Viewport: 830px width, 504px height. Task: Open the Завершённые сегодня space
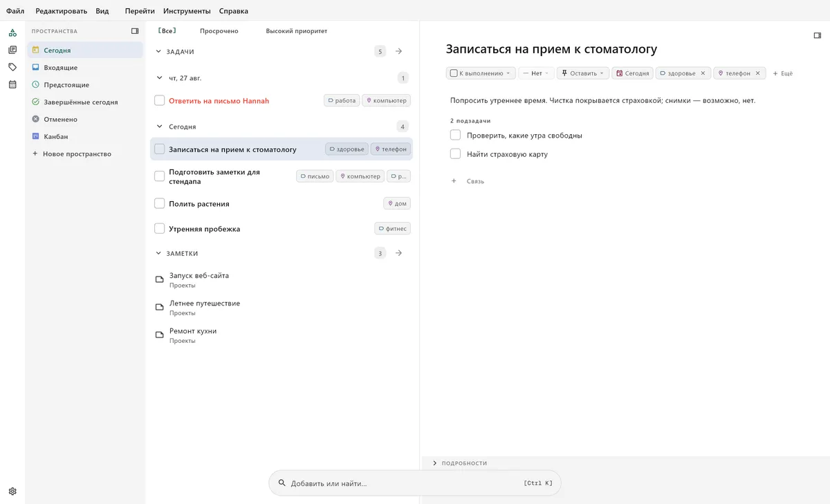[x=85, y=102]
